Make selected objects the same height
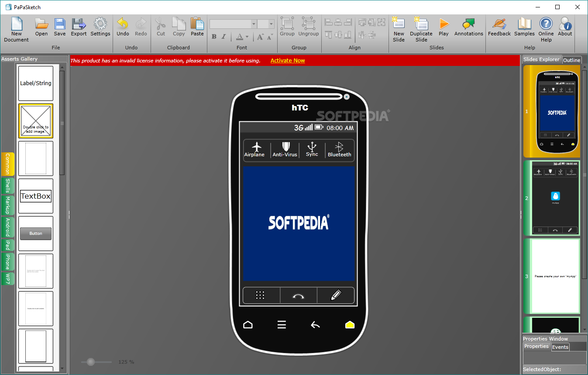Image resolution: width=588 pixels, height=375 pixels. [371, 22]
